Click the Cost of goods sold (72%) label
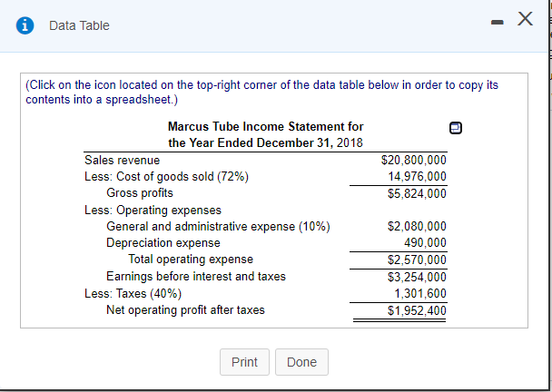Image resolution: width=552 pixels, height=392 pixels. click(x=166, y=177)
